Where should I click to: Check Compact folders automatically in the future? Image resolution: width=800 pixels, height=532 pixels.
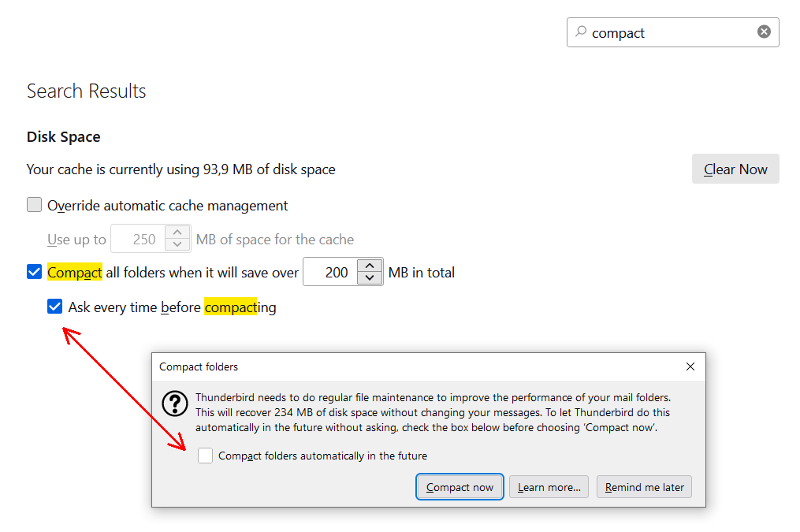click(x=206, y=456)
